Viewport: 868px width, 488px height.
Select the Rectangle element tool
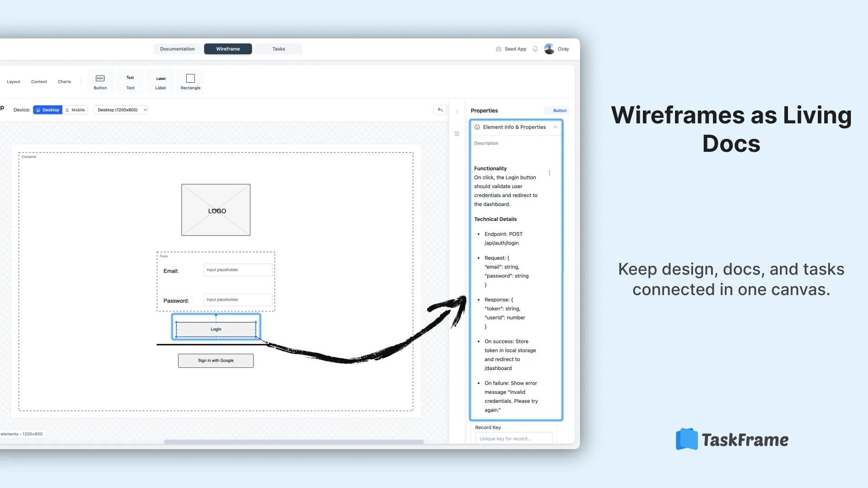point(190,81)
